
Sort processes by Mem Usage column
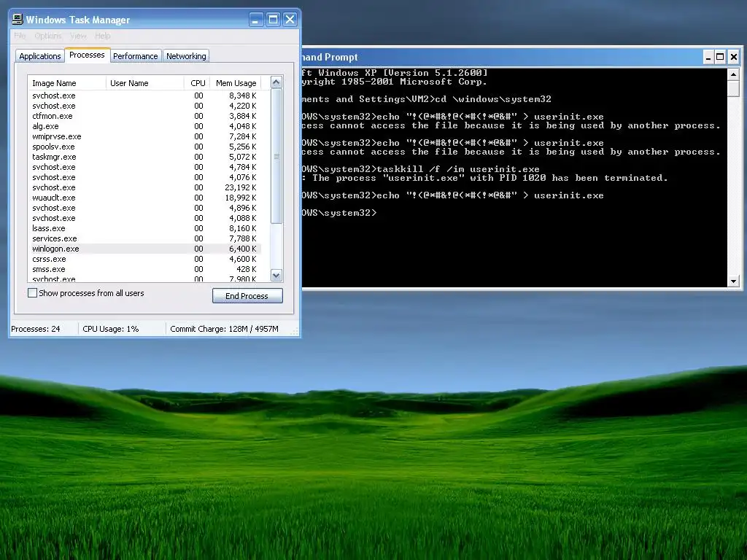click(x=236, y=83)
